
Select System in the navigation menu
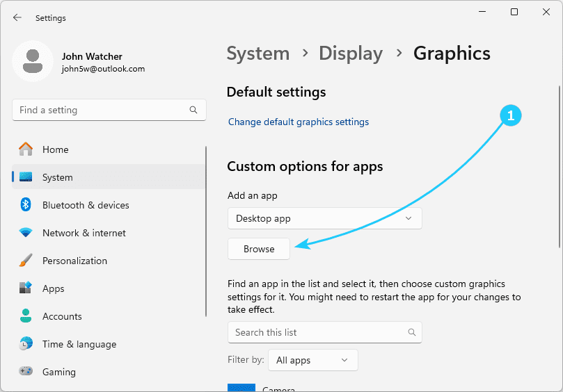[57, 177]
